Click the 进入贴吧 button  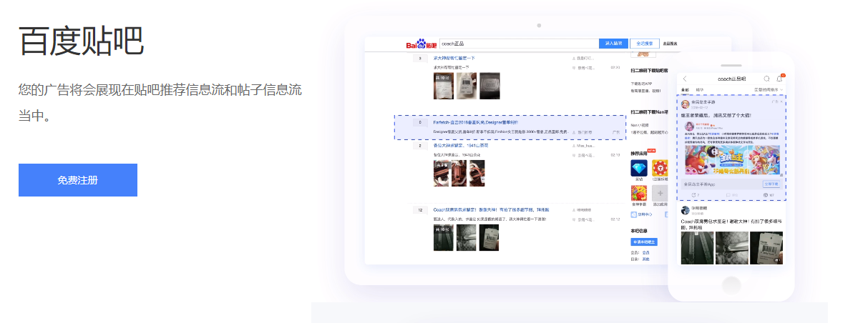pos(613,44)
